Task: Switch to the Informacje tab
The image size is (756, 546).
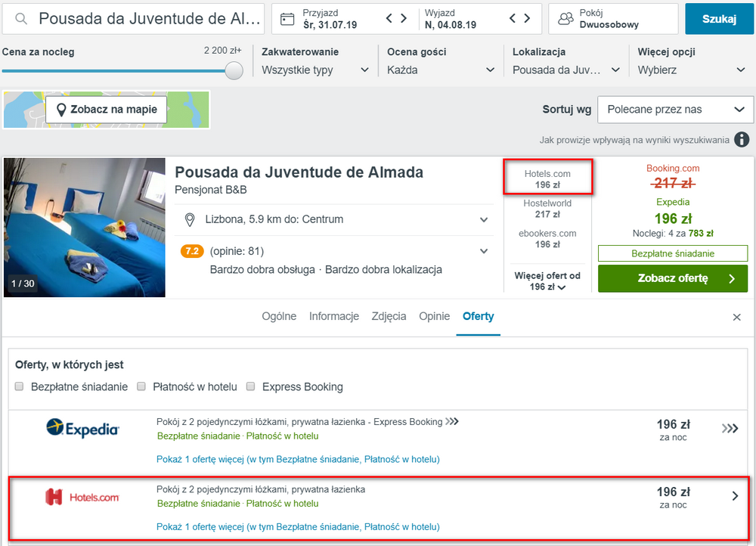Action: [334, 316]
